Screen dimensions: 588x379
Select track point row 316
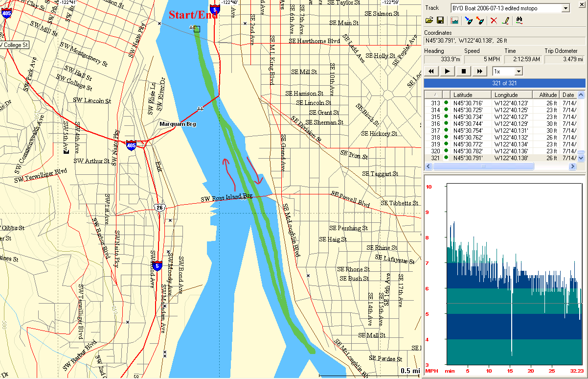pyautogui.click(x=489, y=124)
